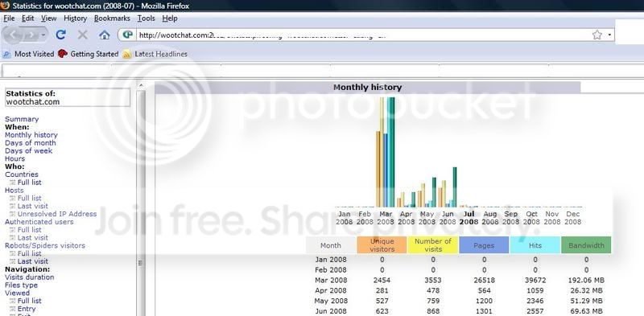Stop loading with the X icon
The width and height of the screenshot is (644, 316).
pyautogui.click(x=83, y=35)
